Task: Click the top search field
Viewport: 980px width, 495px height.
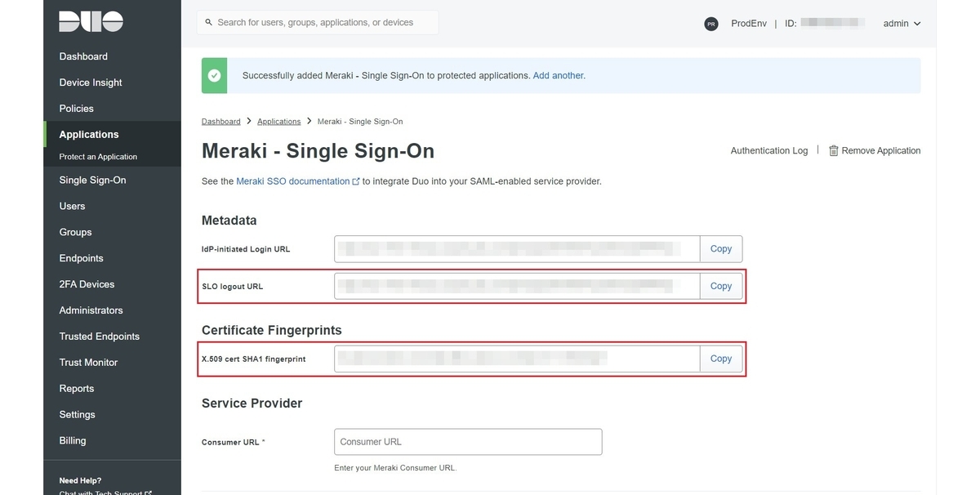Action: click(x=318, y=23)
